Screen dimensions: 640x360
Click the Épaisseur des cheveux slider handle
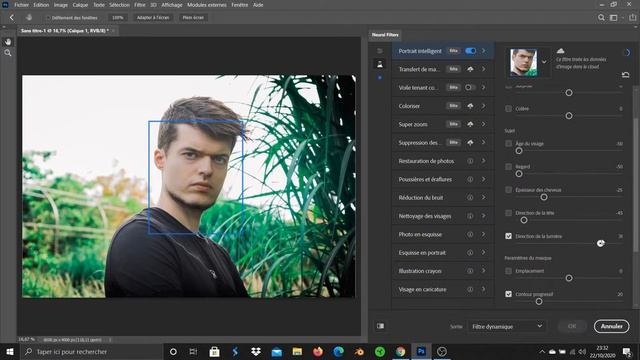click(544, 197)
